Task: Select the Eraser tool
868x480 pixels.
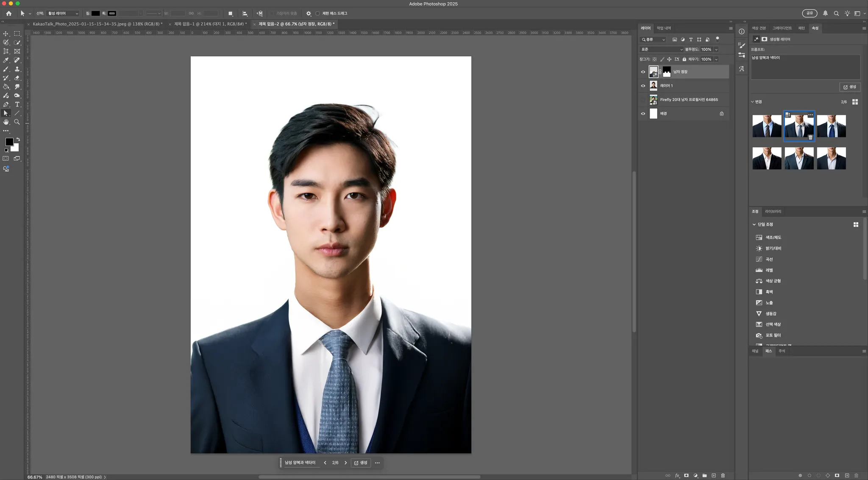Action: pyautogui.click(x=17, y=78)
